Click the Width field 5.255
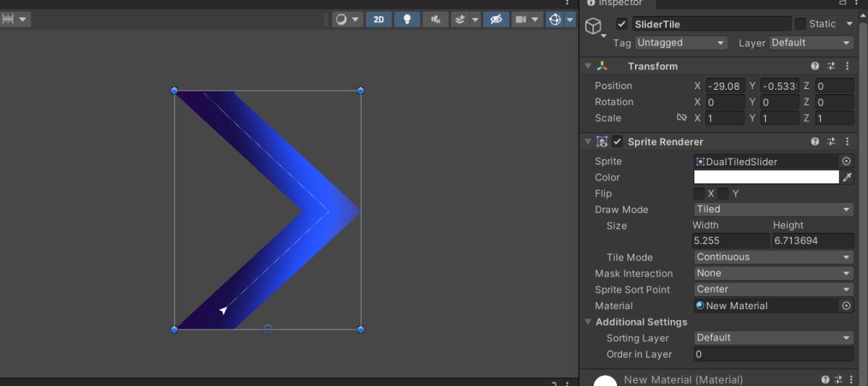This screenshot has width=868, height=386. point(731,240)
